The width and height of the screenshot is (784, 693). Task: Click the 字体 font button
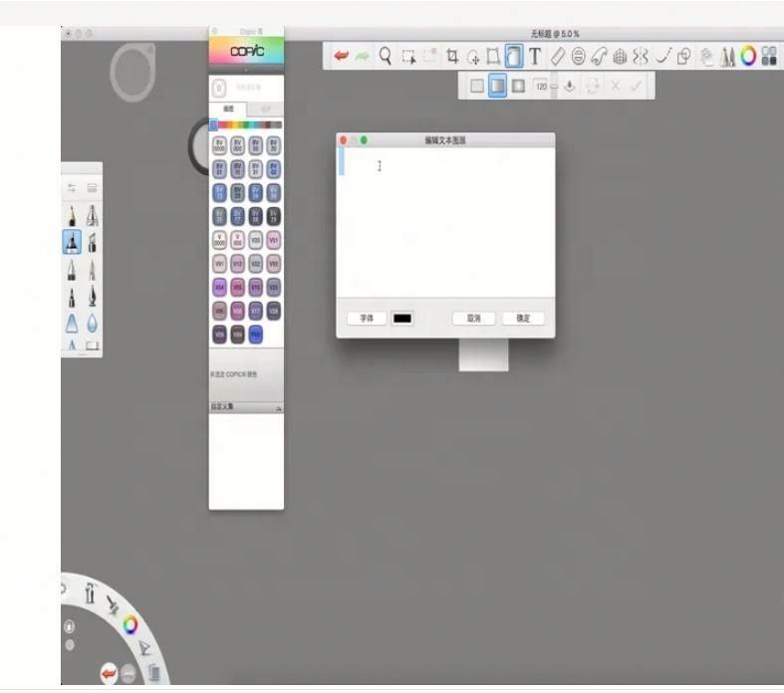[366, 319]
